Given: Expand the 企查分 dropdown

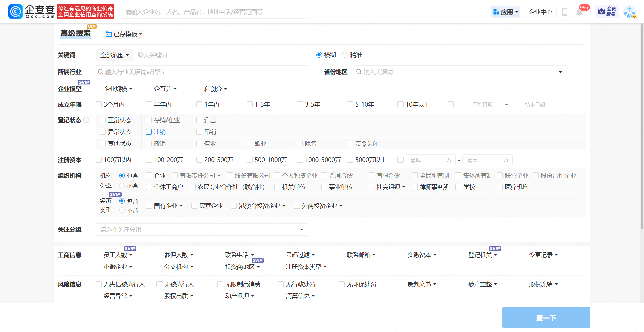Looking at the screenshot, I should click(165, 89).
